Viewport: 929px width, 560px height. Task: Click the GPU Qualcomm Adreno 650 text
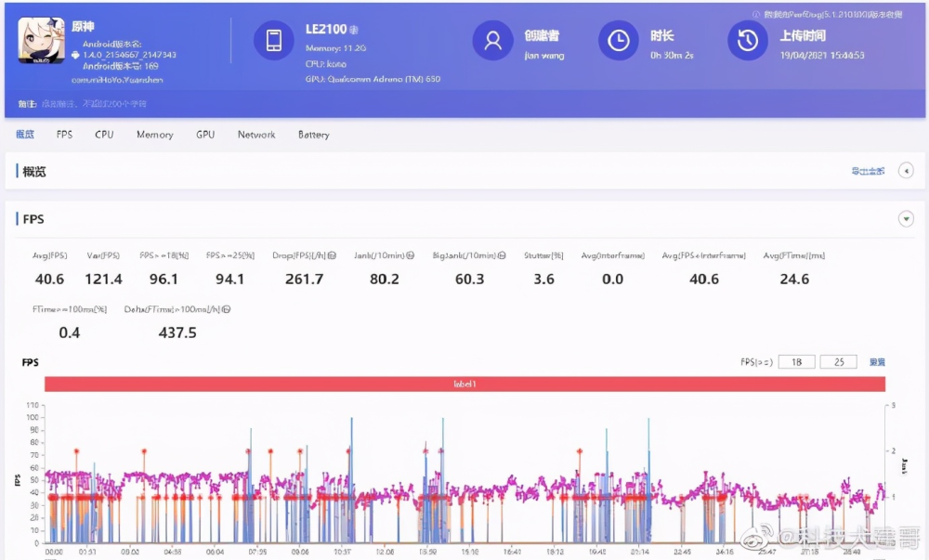(x=373, y=79)
